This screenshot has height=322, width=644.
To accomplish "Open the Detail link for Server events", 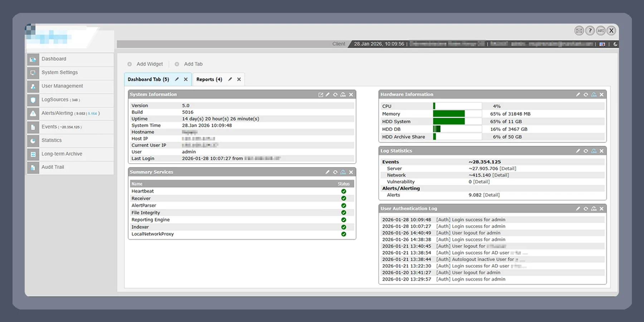I will 508,169.
